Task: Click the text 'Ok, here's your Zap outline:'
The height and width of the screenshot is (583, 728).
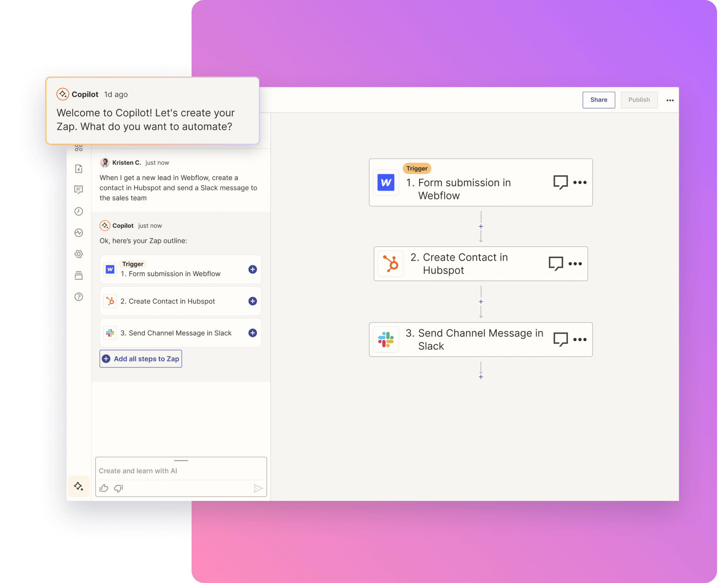Action: coord(143,241)
